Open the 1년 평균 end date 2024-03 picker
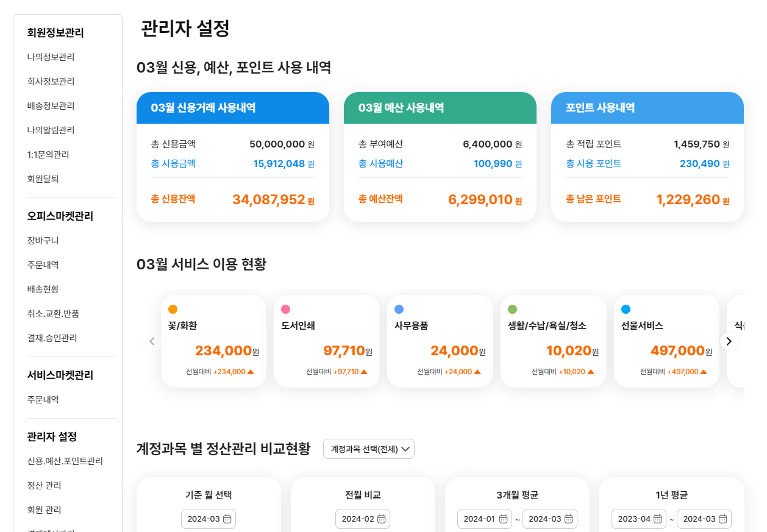The width and height of the screenshot is (767, 532). [704, 519]
